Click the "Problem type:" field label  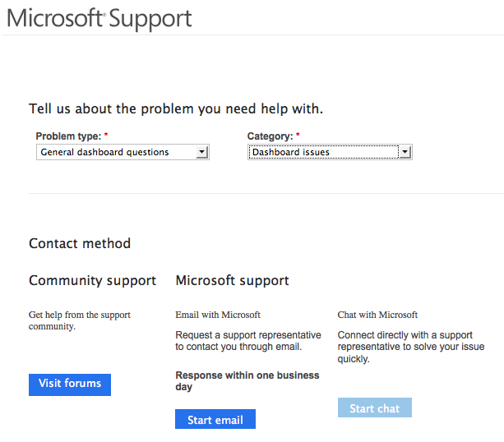click(x=69, y=136)
